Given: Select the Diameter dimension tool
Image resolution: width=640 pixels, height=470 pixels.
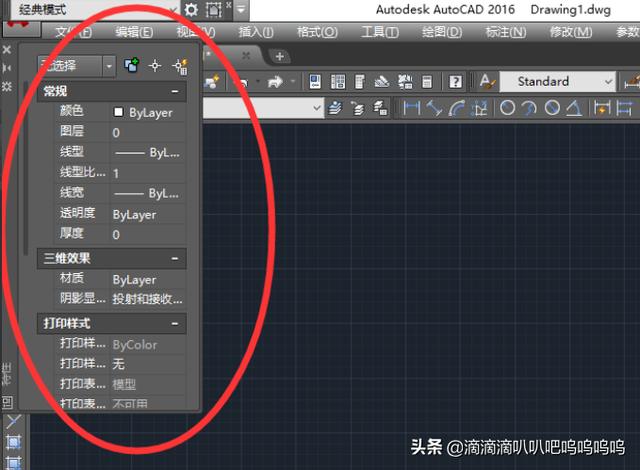Looking at the screenshot, I should click(552, 108).
